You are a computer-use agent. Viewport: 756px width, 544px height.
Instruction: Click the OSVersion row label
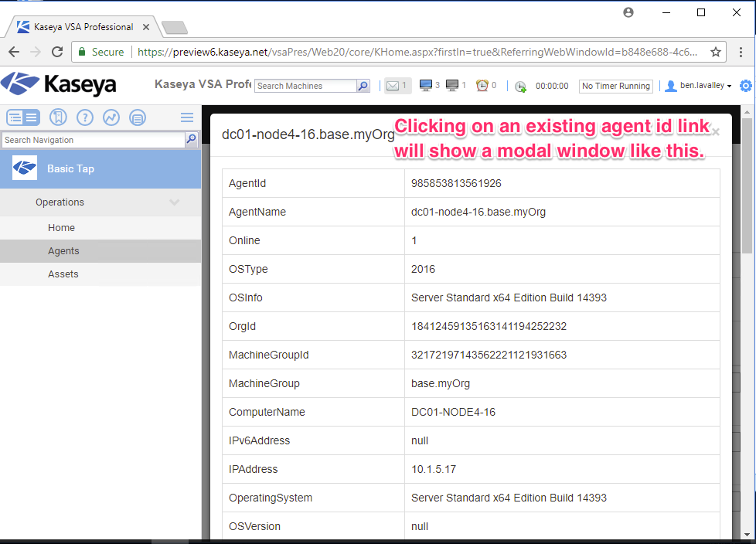pos(254,526)
